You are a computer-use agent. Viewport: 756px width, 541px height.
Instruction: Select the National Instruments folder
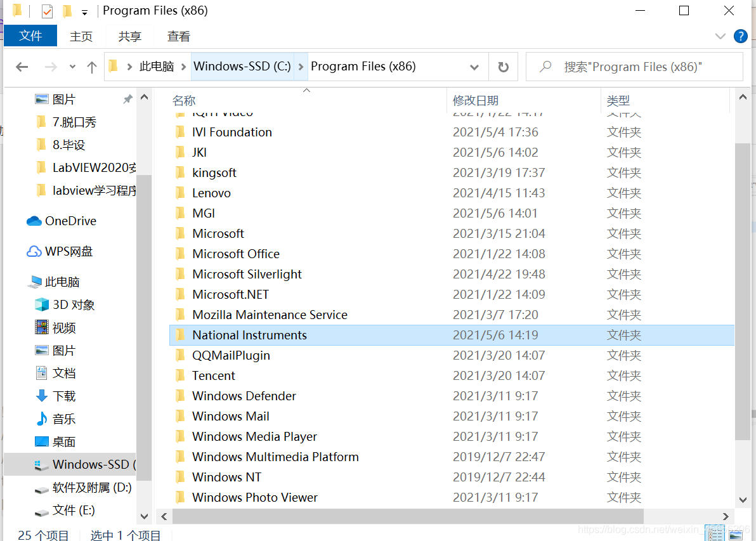pos(452,335)
